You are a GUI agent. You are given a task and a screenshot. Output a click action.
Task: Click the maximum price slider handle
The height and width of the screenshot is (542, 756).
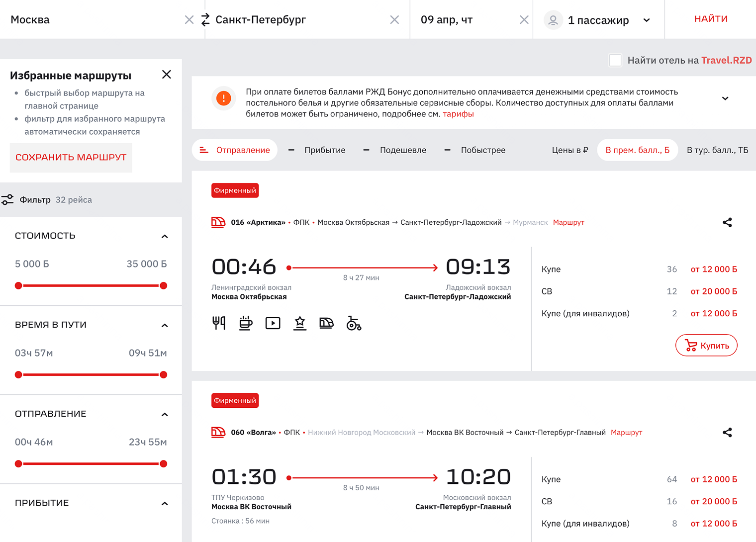163,285
